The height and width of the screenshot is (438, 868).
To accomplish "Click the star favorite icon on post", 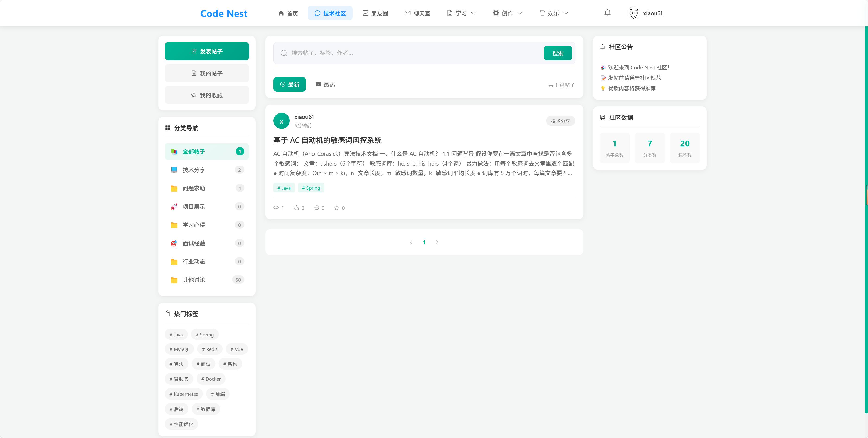I will (337, 208).
